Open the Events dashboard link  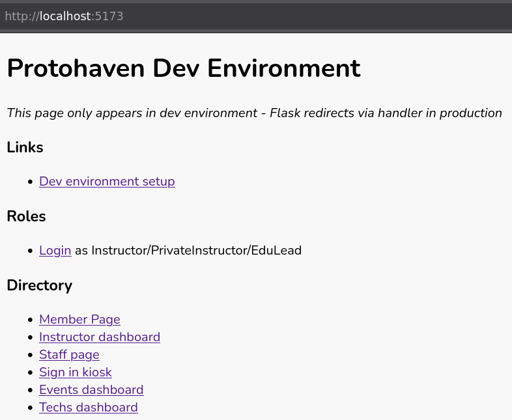click(91, 390)
